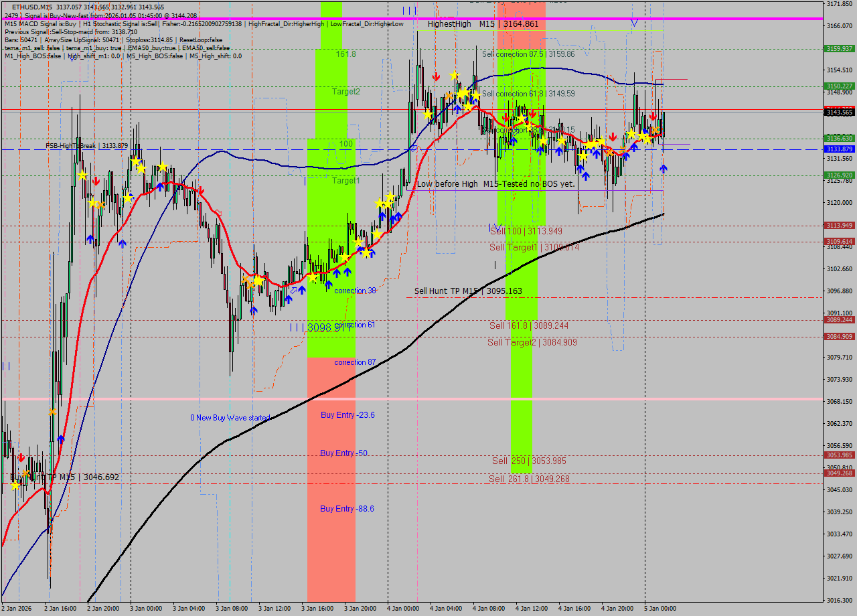This screenshot has height=616, width=857.
Task: Select the 0 New Buy Wave started text
Action: coord(230,418)
